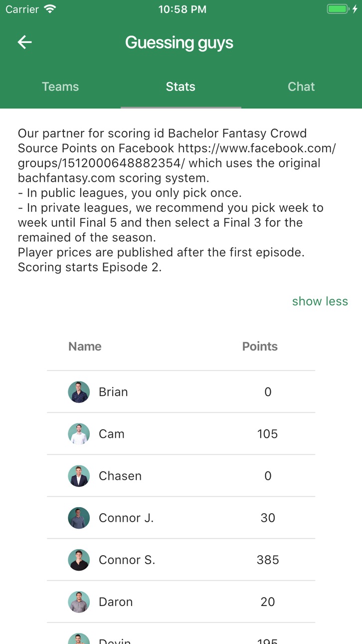Tap the Daron name label
The height and width of the screenshot is (644, 362).
point(116,602)
